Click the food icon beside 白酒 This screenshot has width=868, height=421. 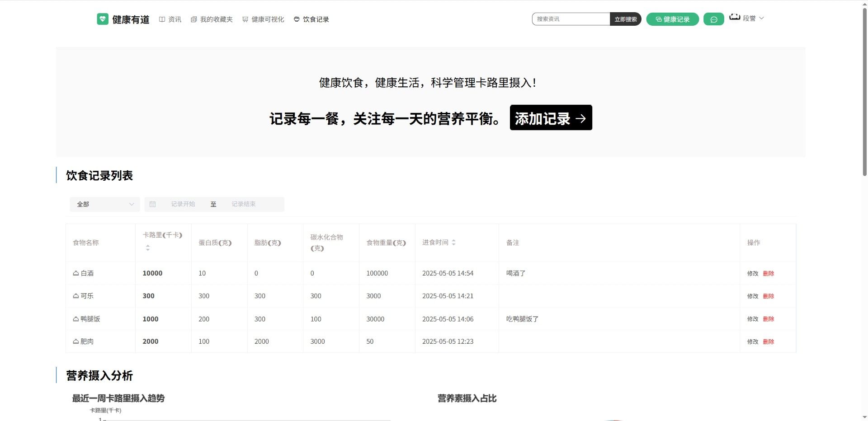(76, 273)
